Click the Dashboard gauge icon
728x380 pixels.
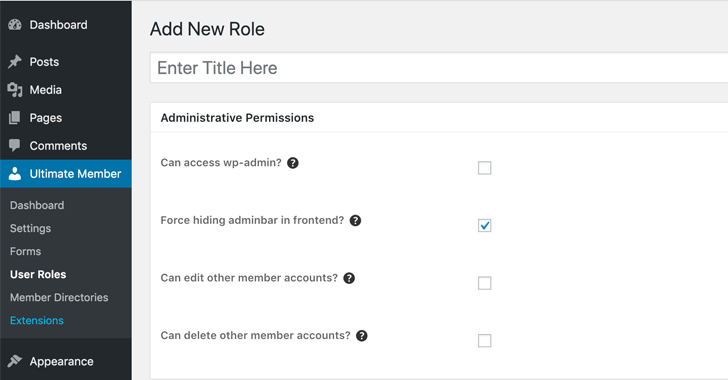pos(15,25)
